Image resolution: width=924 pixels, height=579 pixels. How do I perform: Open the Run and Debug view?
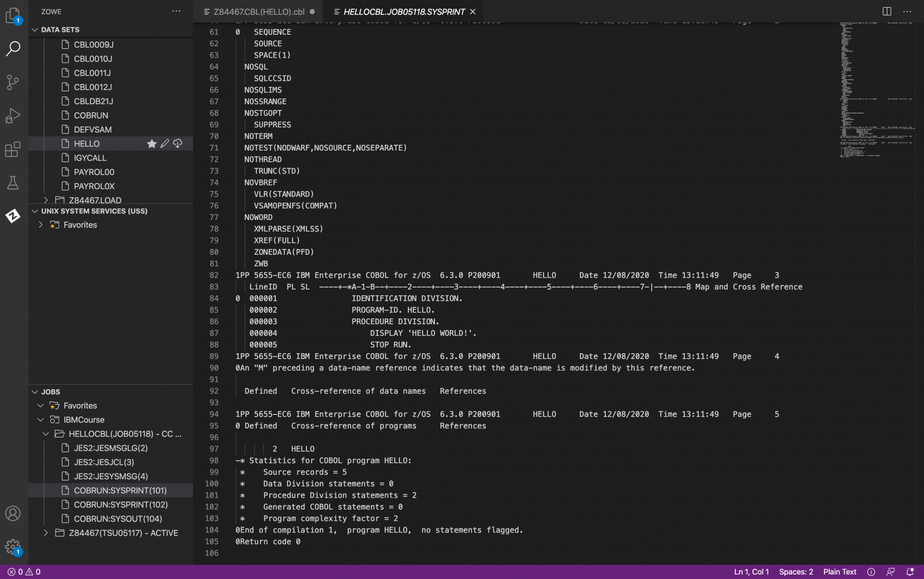pos(12,115)
